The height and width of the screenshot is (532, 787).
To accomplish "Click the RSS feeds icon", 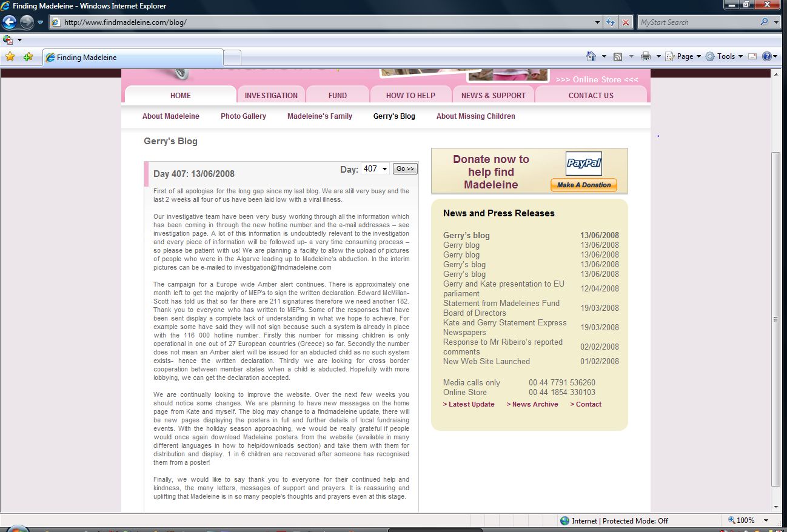I will (x=618, y=56).
